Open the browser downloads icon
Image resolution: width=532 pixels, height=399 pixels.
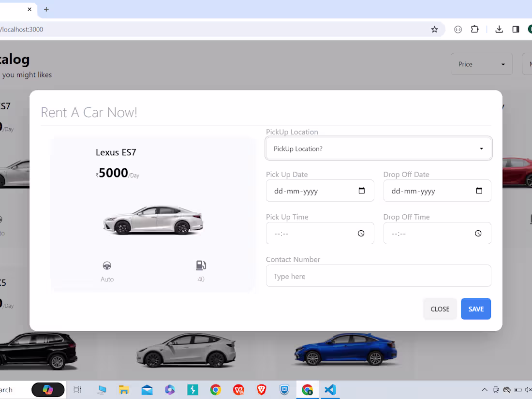(x=499, y=30)
